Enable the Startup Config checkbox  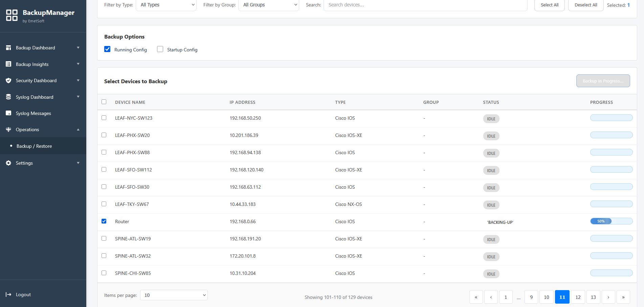(x=160, y=49)
